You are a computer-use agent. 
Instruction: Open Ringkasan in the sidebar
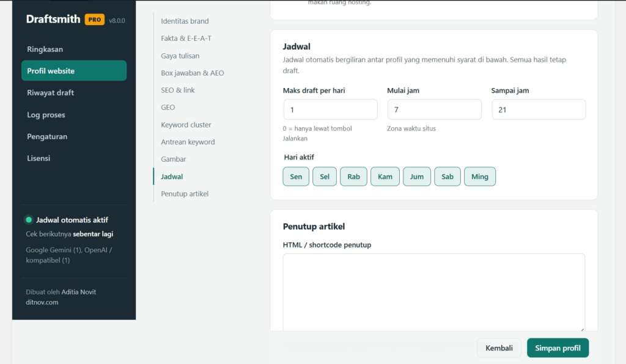click(x=74, y=49)
